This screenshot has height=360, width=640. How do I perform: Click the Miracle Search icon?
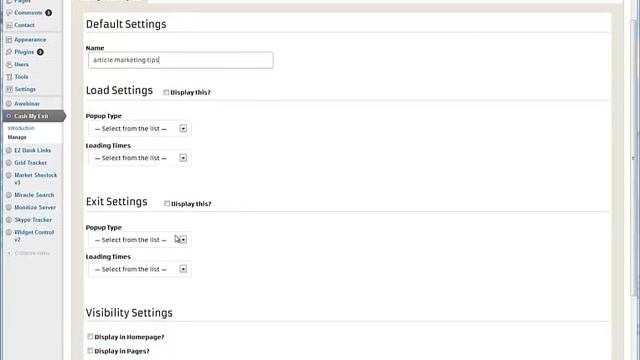click(x=9, y=195)
